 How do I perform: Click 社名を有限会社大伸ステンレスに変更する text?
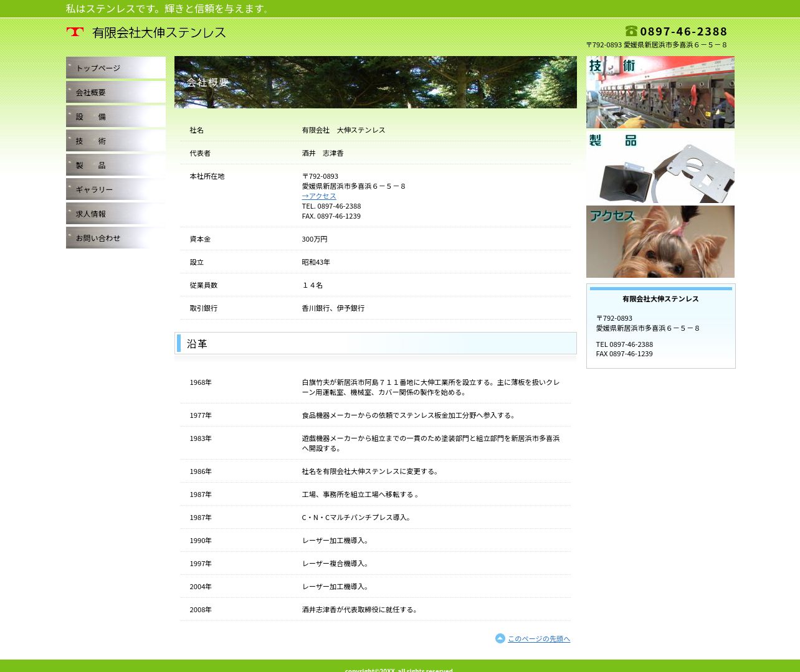371,471
